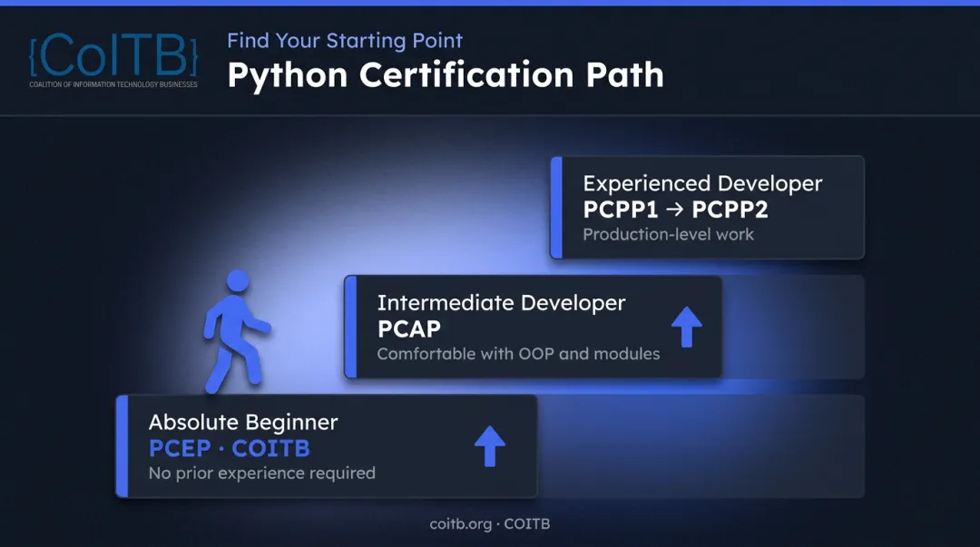Click 'No prior experience required' text
Viewport: 980px width, 547px height.
262,474
